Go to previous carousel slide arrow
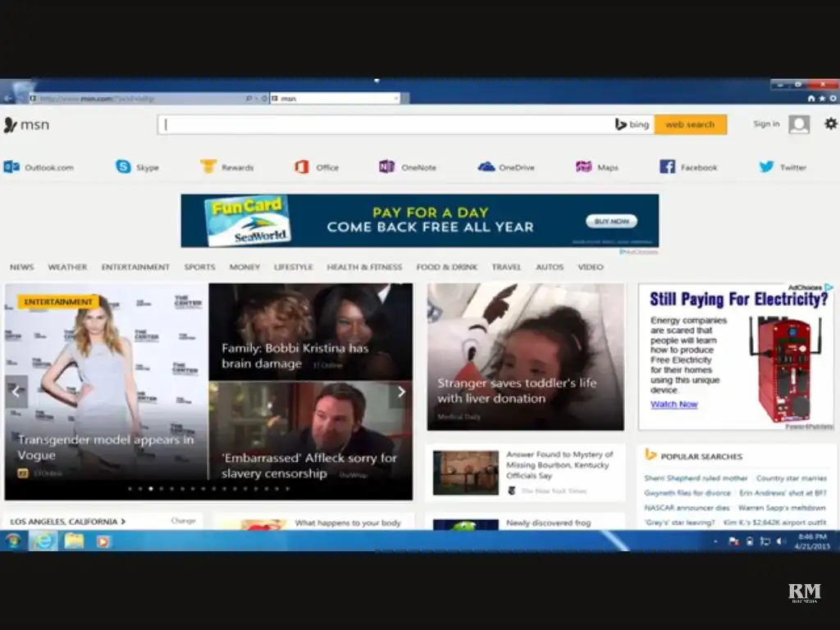Image resolution: width=840 pixels, height=630 pixels. 16,391
